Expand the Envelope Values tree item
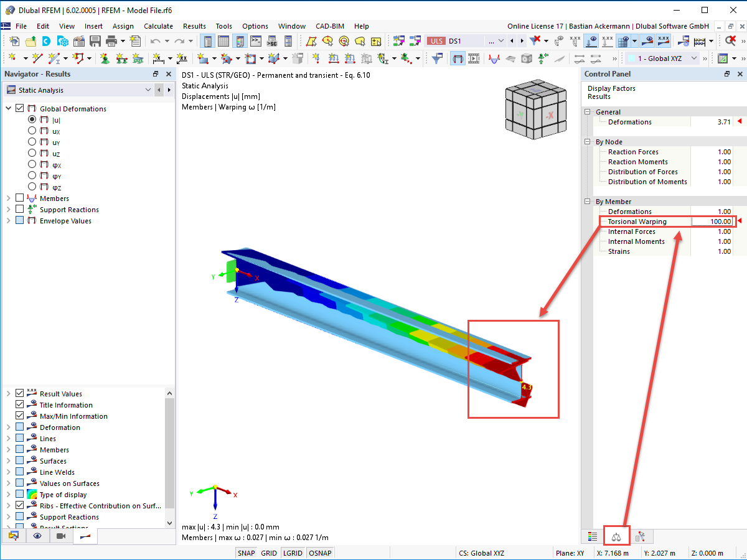This screenshot has width=747, height=560. pyautogui.click(x=9, y=221)
